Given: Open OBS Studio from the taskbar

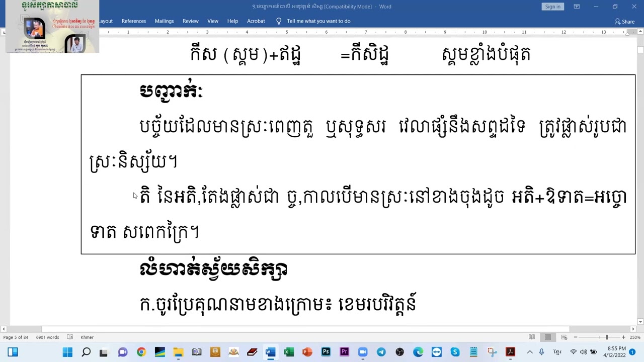Looking at the screenshot, I should (399, 352).
